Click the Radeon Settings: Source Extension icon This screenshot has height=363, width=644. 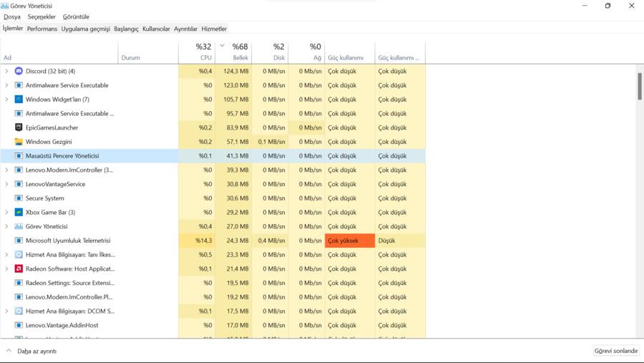(19, 283)
